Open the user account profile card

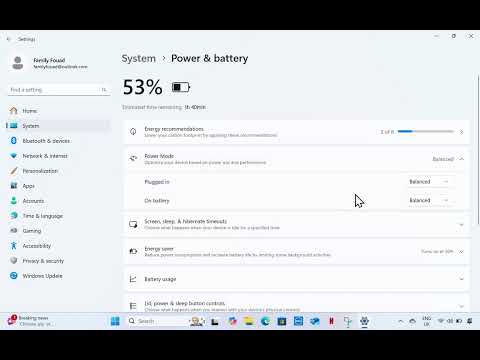pyautogui.click(x=50, y=63)
